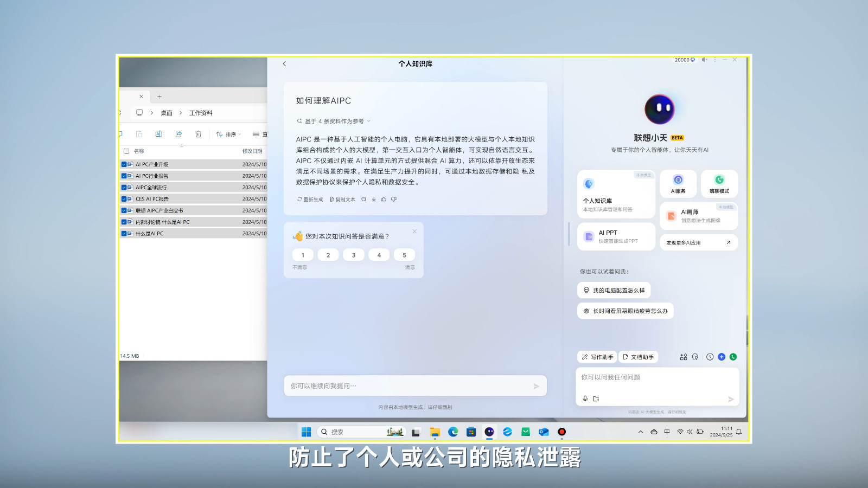Click the search icon under the answer

[364, 200]
